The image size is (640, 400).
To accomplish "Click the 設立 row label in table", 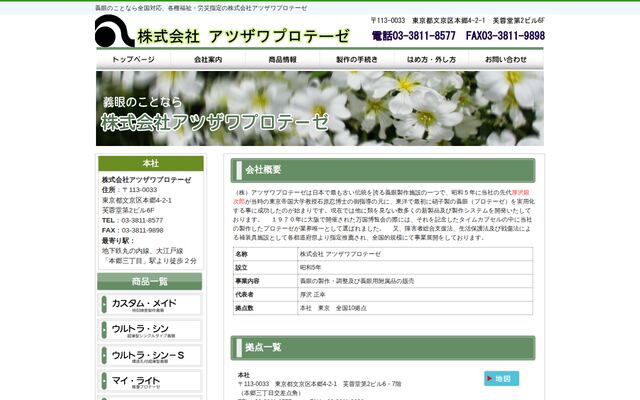I will (241, 267).
